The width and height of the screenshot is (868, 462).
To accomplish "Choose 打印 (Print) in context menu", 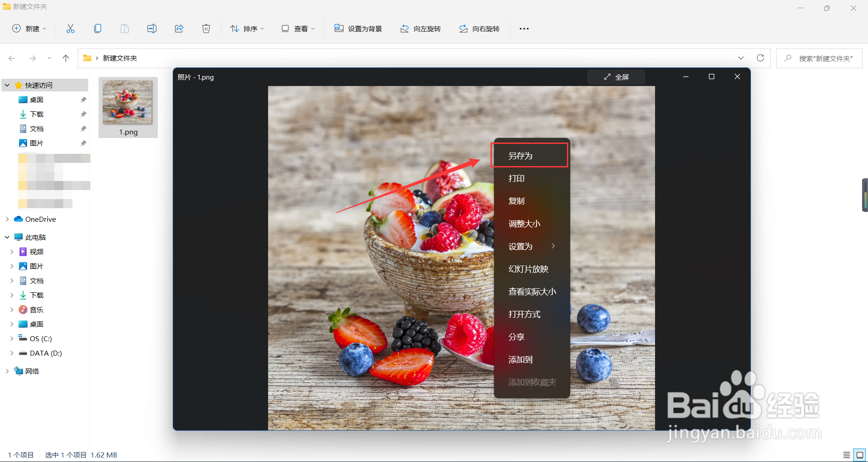I will click(x=532, y=178).
